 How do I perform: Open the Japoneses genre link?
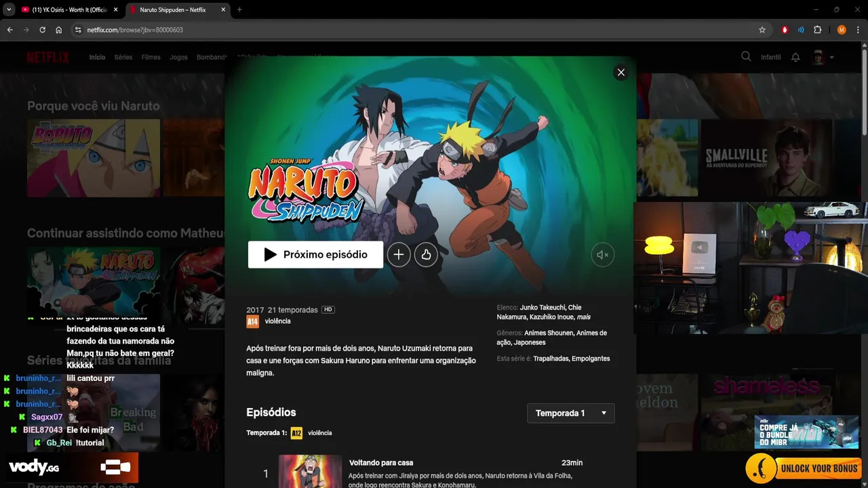[x=530, y=343]
